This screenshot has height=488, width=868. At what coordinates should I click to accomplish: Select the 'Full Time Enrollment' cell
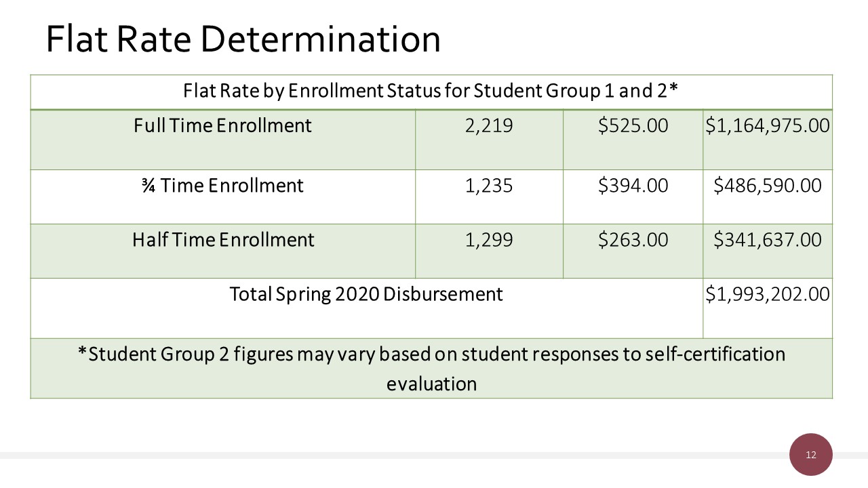(x=222, y=125)
